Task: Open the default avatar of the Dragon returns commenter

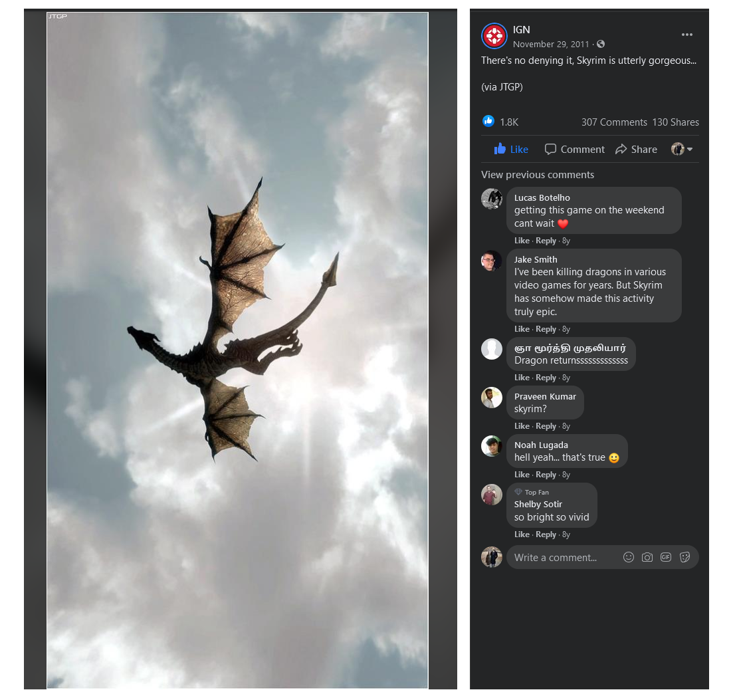Action: coord(492,349)
